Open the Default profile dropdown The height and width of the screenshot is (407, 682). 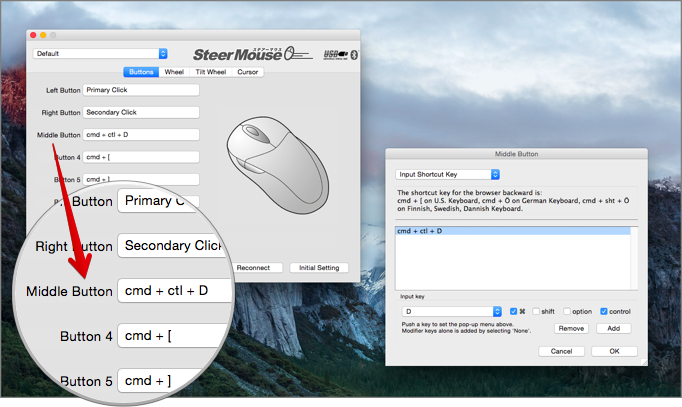pos(100,53)
